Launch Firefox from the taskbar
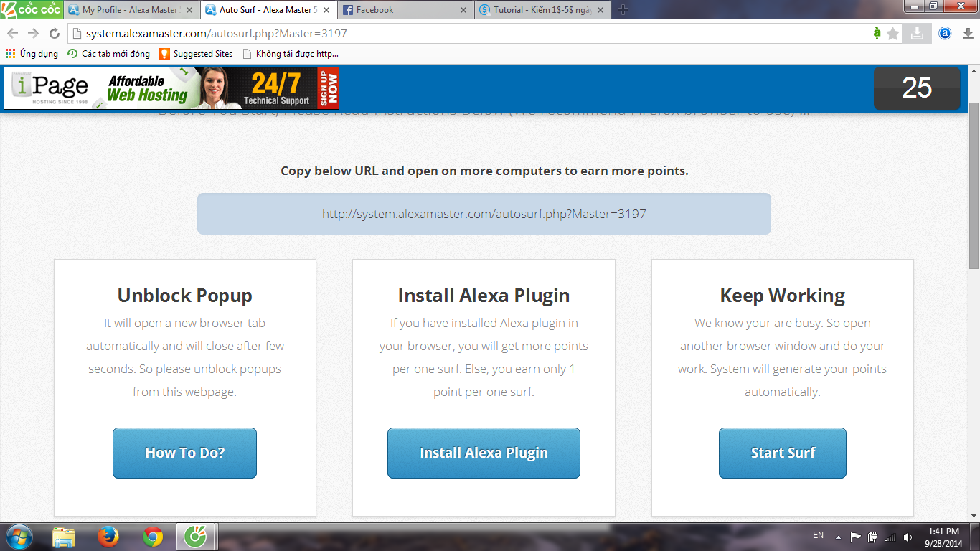The width and height of the screenshot is (980, 551). click(108, 537)
